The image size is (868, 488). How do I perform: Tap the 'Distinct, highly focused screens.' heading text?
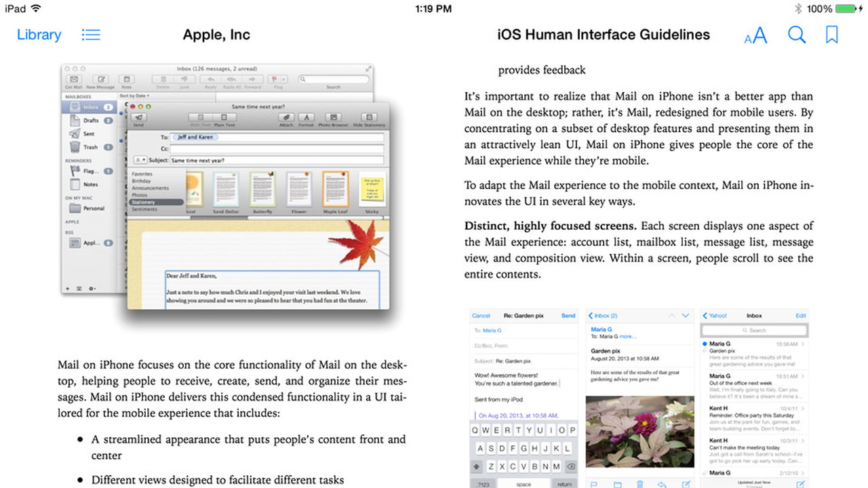tap(551, 226)
